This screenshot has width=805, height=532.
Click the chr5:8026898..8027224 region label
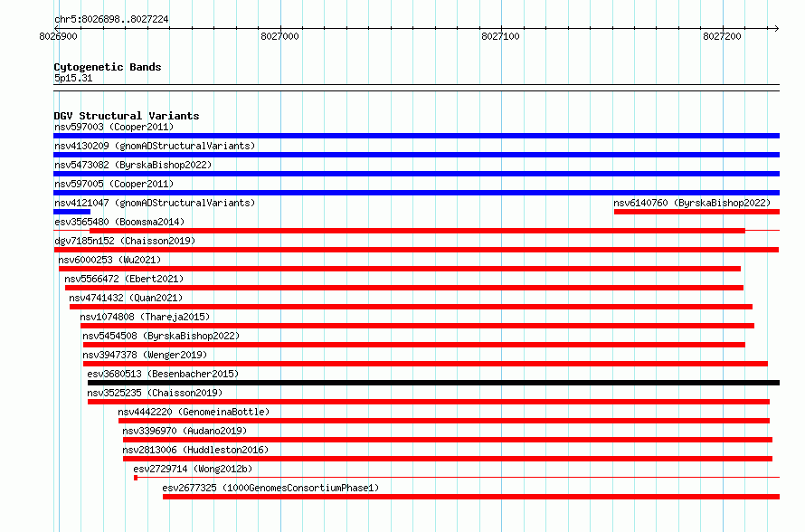tap(111, 19)
